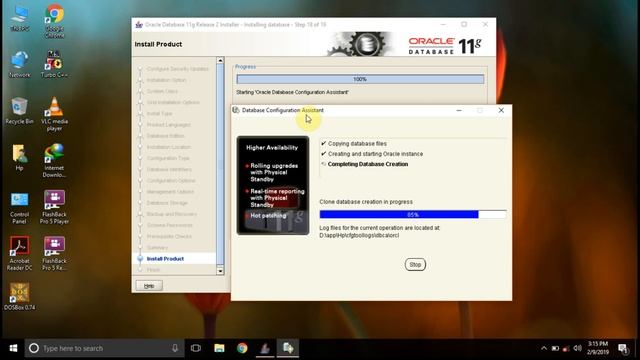Select Configuration Options step

pyautogui.click(x=171, y=180)
